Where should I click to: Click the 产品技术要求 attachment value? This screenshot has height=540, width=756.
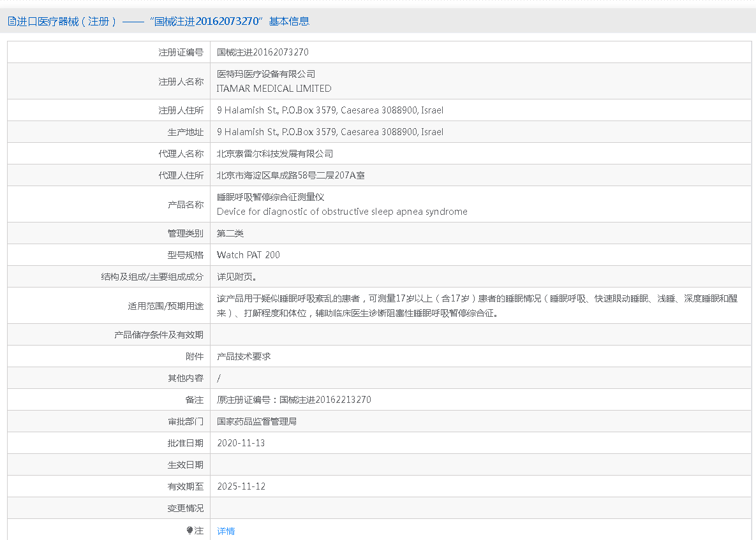point(244,356)
